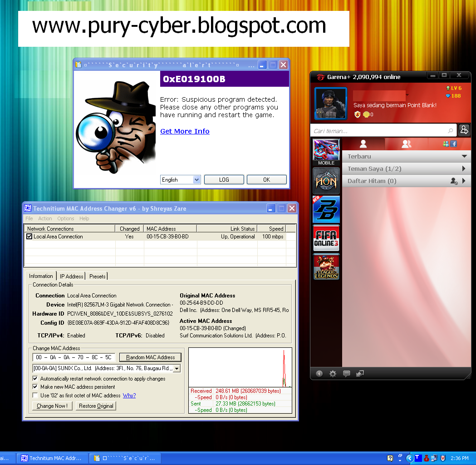This screenshot has height=465, width=476.
Task: Click the Security alert title bar icon
Action: pos(79,64)
